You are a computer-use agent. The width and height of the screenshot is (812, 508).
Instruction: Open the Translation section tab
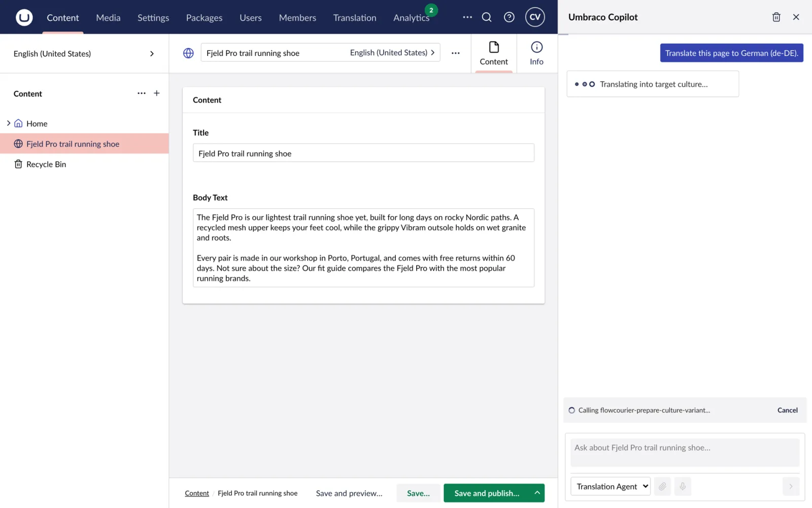(355, 18)
